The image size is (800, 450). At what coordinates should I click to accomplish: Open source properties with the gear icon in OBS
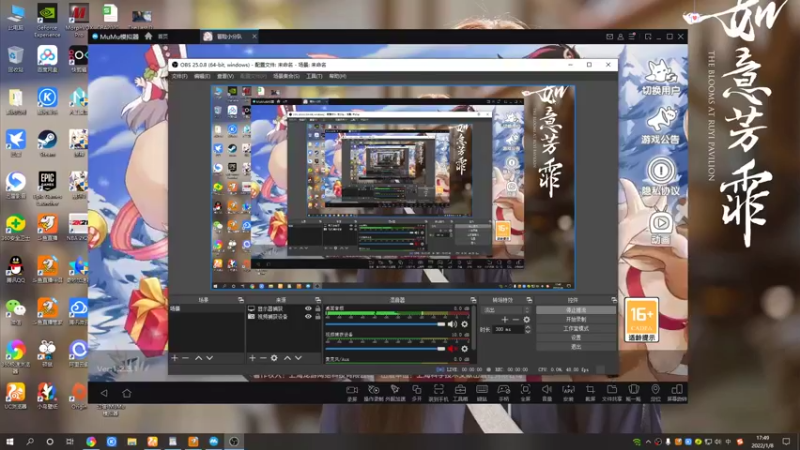coord(274,358)
